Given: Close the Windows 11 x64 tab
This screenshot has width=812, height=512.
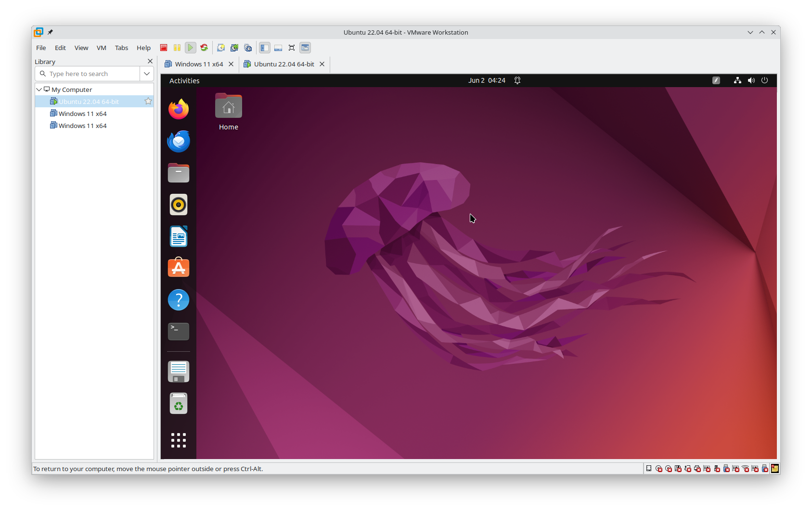Looking at the screenshot, I should pyautogui.click(x=231, y=64).
